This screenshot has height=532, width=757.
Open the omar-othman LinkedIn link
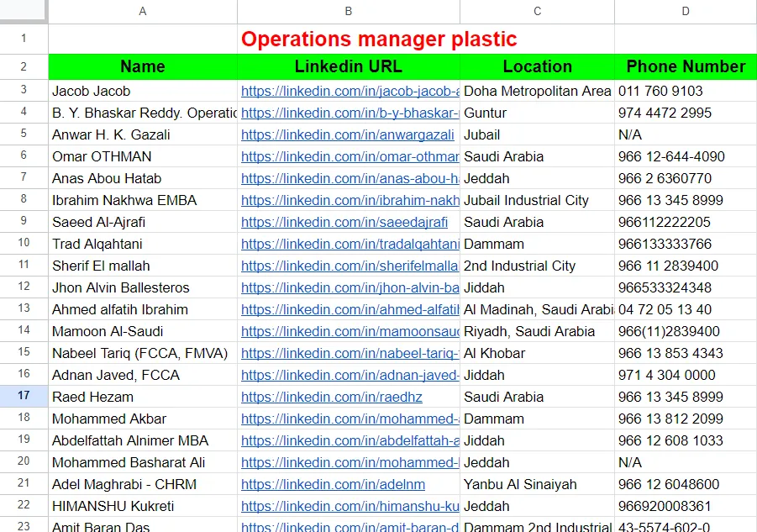[350, 156]
